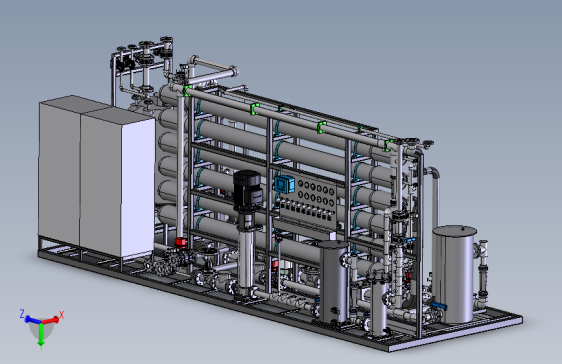
Task: Click the red X axis of the triad
Action: [x=51, y=320]
